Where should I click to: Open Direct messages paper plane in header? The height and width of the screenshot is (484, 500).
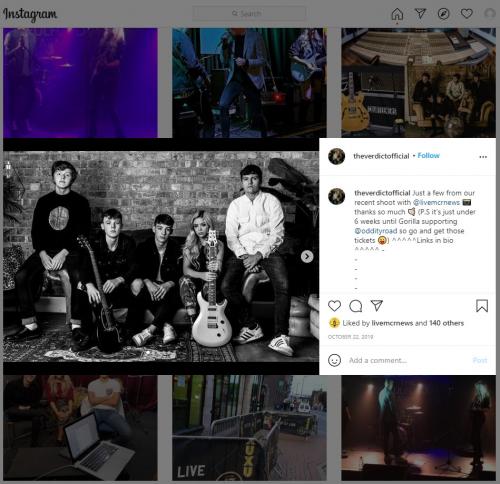tap(420, 14)
